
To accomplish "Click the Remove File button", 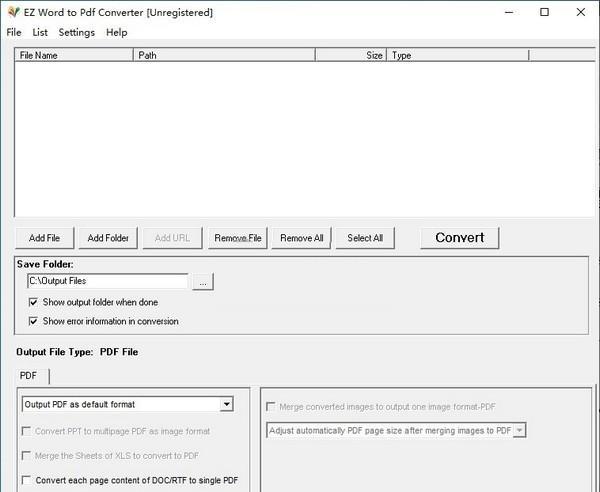I will click(238, 238).
